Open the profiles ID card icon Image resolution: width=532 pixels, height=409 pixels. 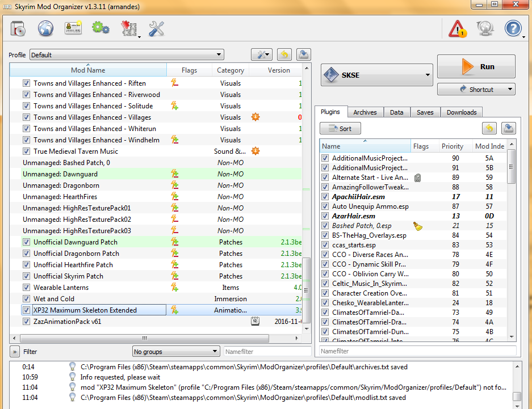[x=73, y=28]
